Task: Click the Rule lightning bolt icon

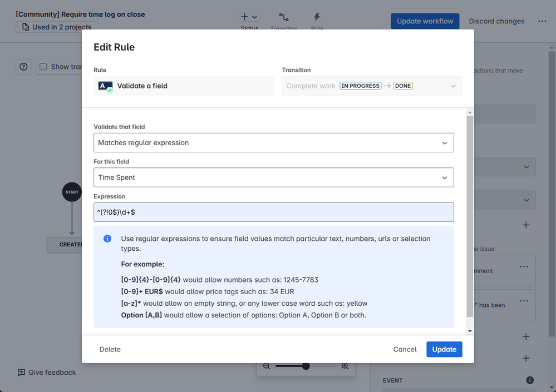Action: [x=317, y=17]
